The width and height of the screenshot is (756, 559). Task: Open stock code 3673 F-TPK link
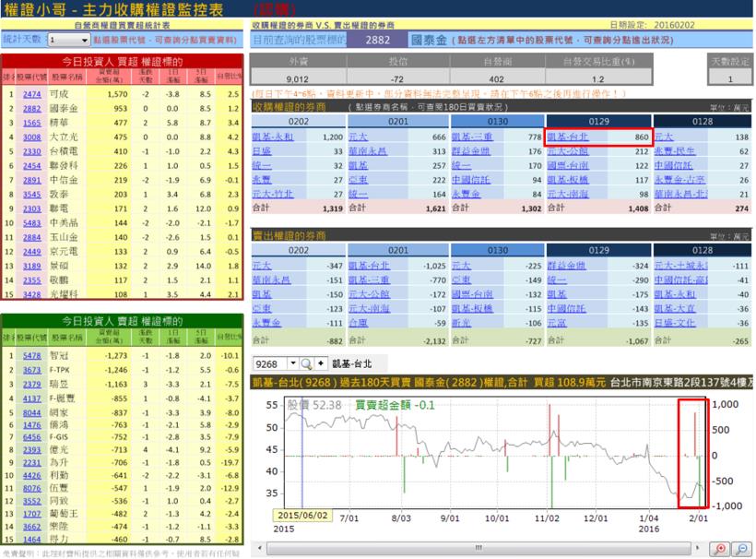click(32, 370)
